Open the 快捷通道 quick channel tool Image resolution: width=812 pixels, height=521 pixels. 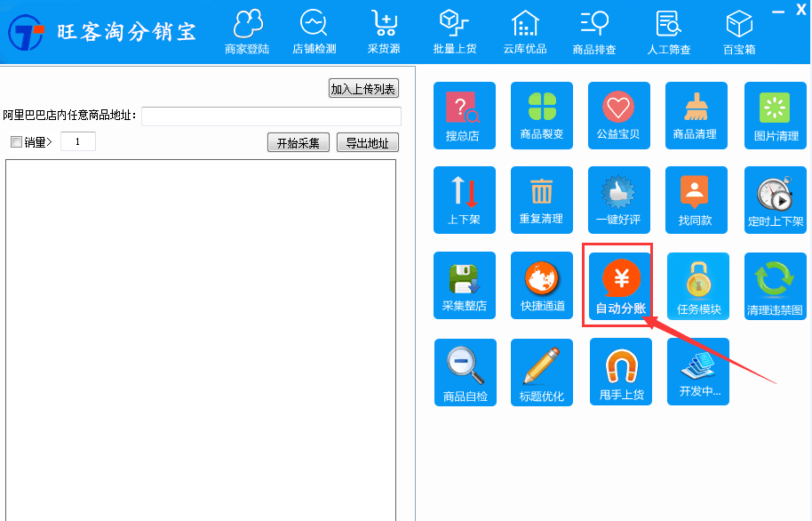click(x=542, y=285)
